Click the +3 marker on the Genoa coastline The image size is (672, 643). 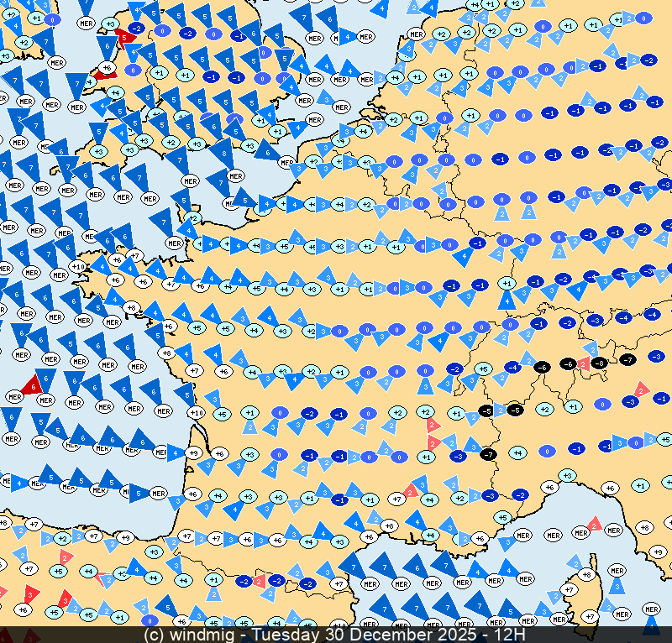tap(567, 476)
